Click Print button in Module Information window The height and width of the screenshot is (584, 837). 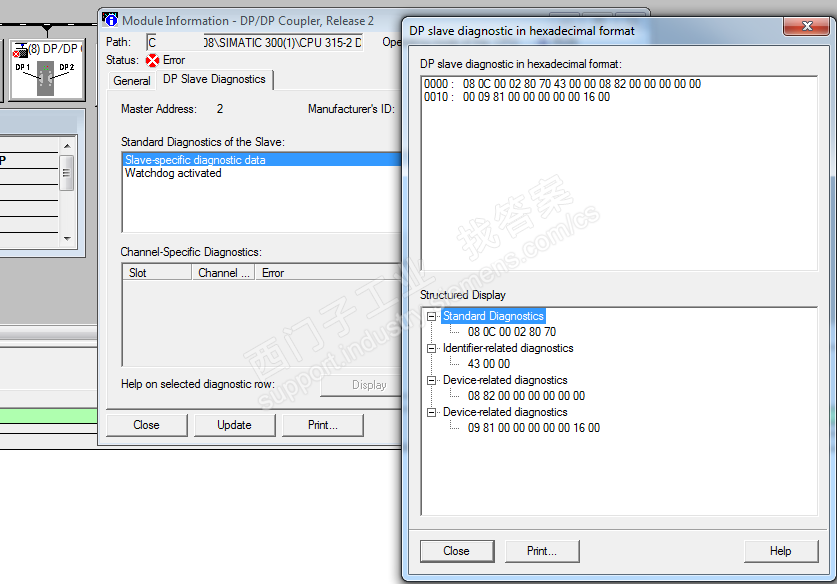pos(322,425)
